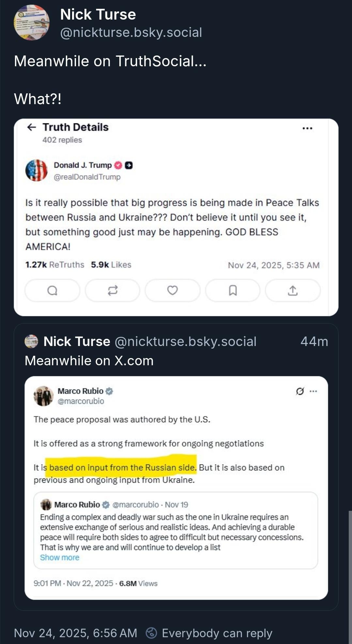
Task: Open Nick Turse's large profile avatar
Action: [x=32, y=23]
